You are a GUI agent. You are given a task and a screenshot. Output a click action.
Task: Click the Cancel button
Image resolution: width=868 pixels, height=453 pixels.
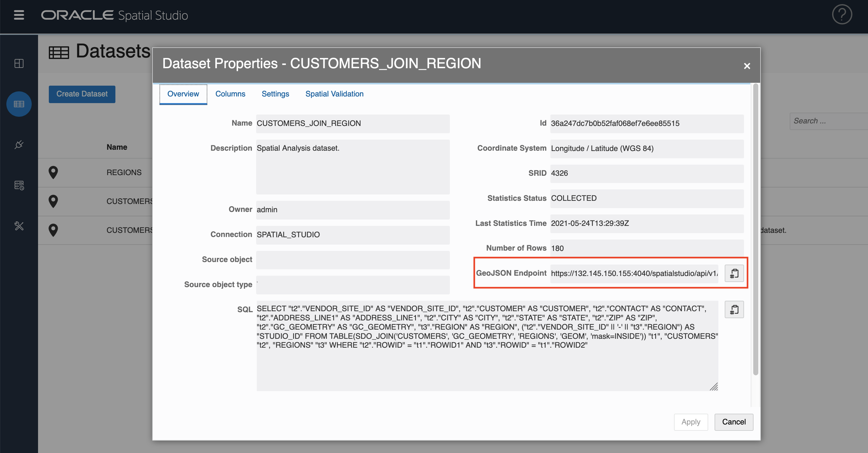tap(734, 422)
